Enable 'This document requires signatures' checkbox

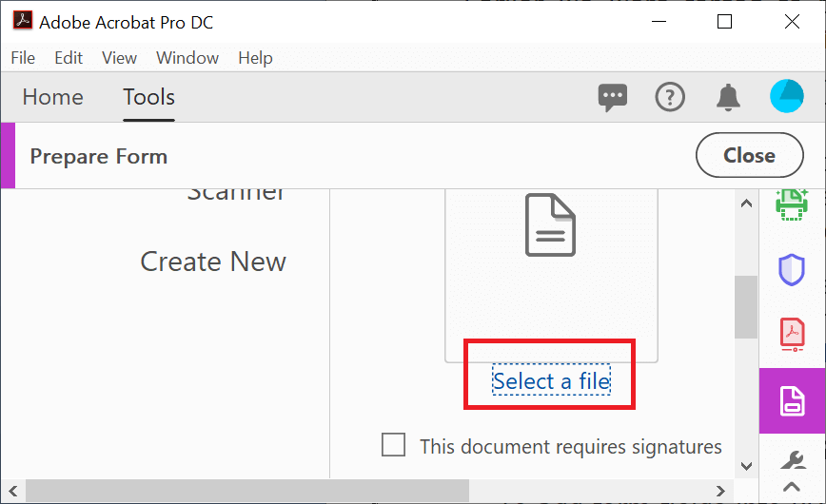[x=394, y=444]
